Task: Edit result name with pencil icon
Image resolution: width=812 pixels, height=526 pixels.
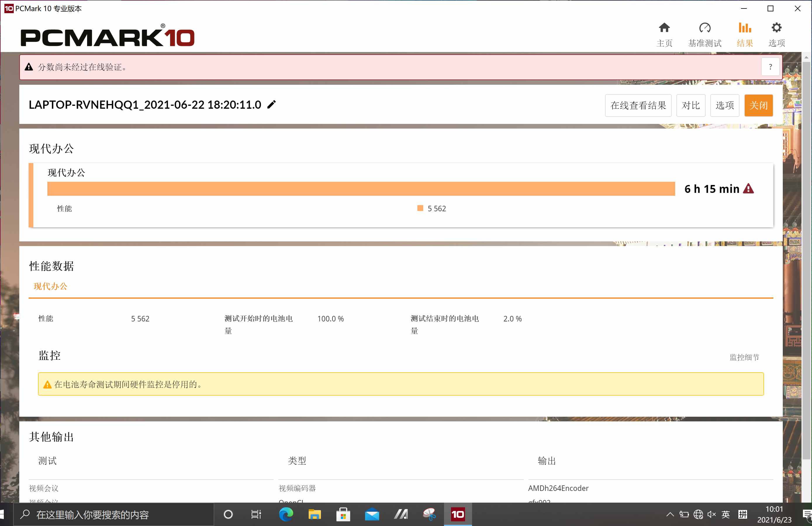Action: tap(271, 104)
